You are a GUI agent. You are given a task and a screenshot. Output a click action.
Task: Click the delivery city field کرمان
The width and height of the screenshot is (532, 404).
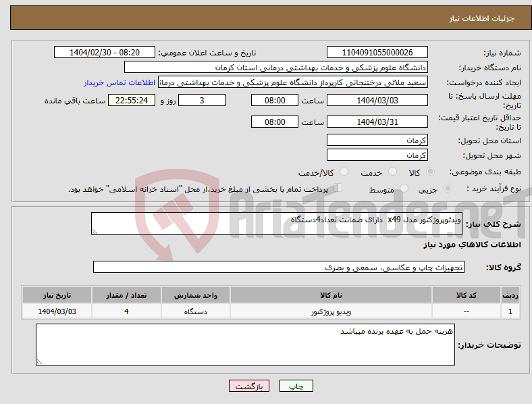[377, 155]
